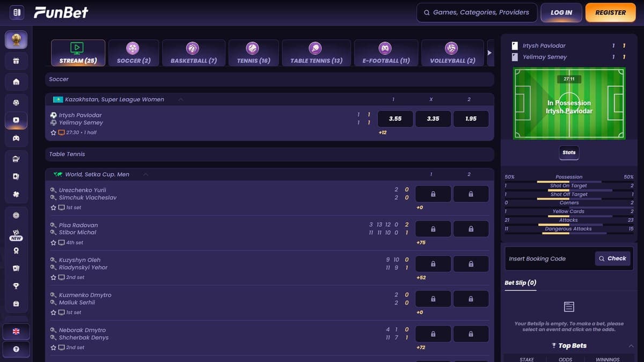Click the live pitch tracker widget

click(x=569, y=103)
